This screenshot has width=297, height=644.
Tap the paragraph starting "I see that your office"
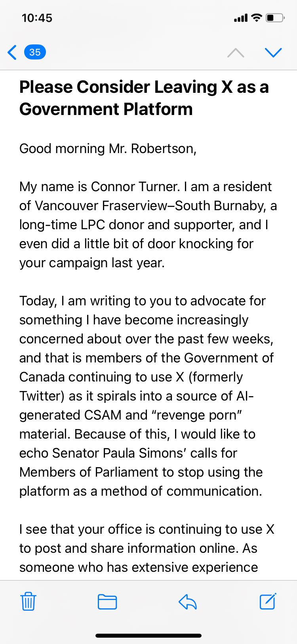click(x=147, y=548)
